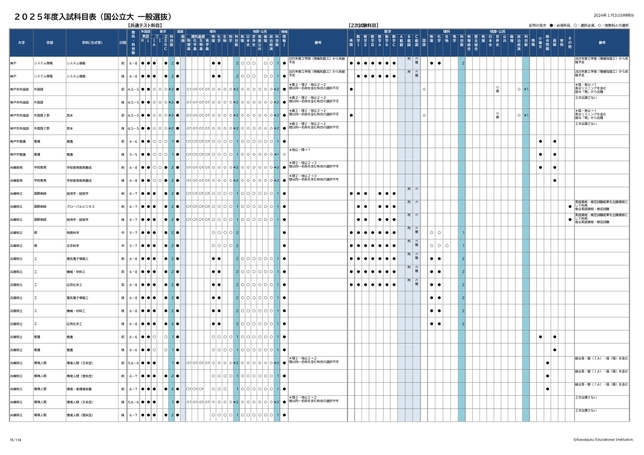Viewport: 644px width, 455px height.
Task: Click the 学部 column header
Action: [48, 43]
